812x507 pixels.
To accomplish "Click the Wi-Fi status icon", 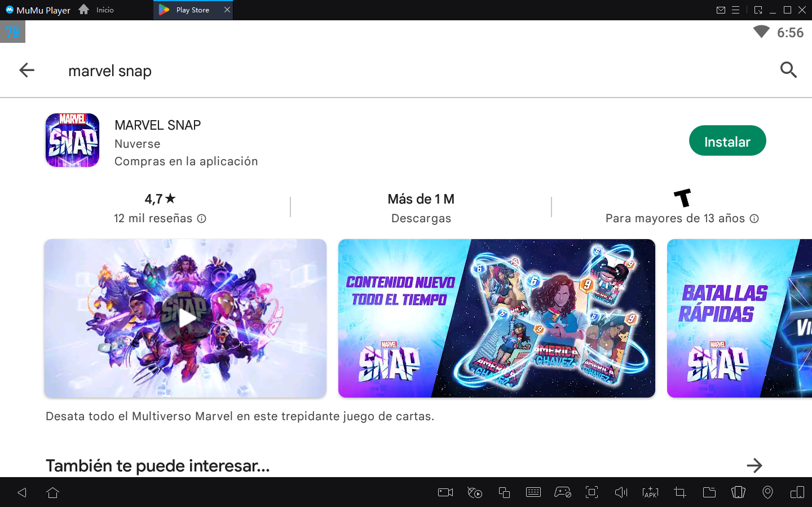I will tap(761, 32).
